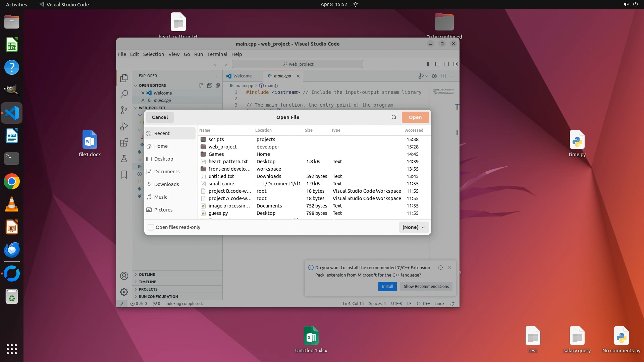Open Run and Debug view icon
The width and height of the screenshot is (644, 362).
click(124, 126)
